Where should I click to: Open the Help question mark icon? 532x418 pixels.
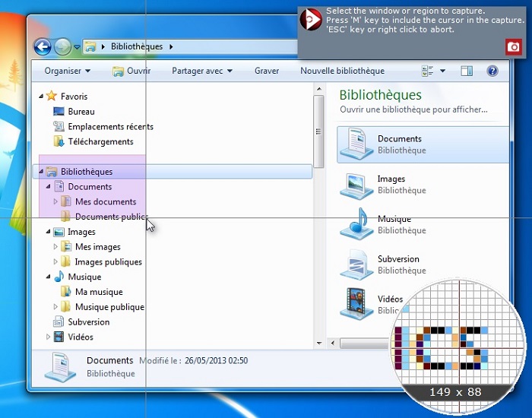[492, 71]
